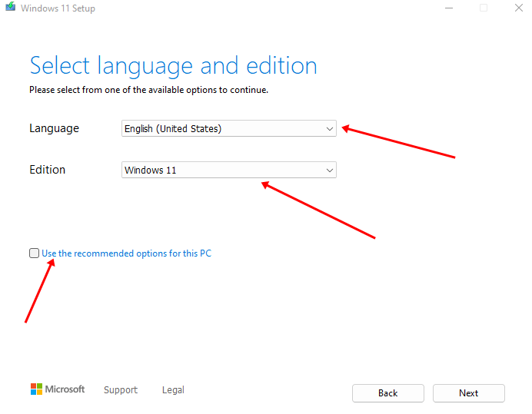Open the Legal link
This screenshot has height=414, width=532.
coord(173,390)
